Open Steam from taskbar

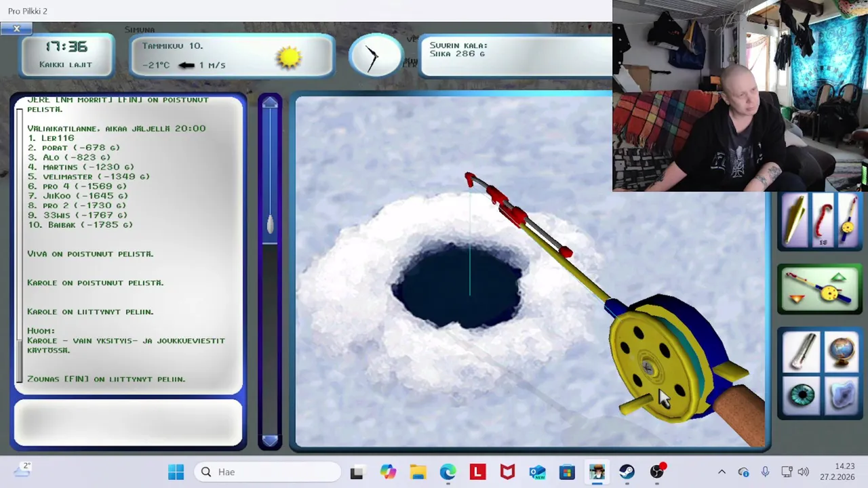627,472
